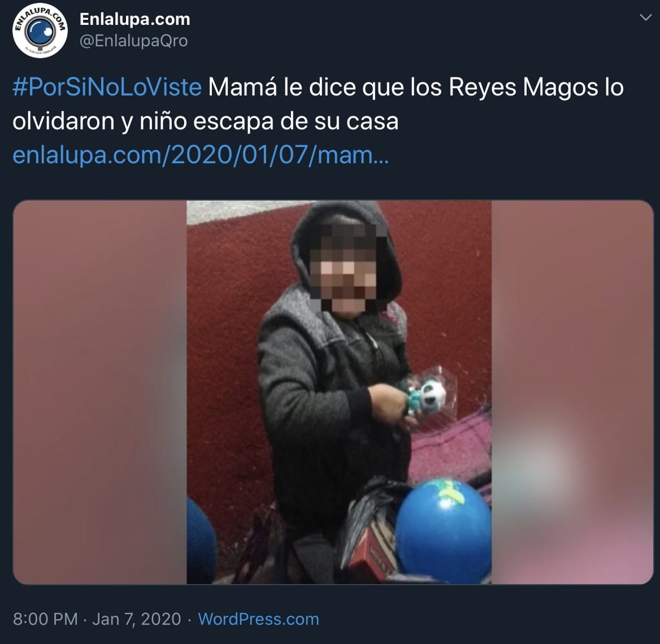This screenshot has width=660, height=644.
Task: Open the #PorSiNoLoViste hashtag
Action: 107,87
